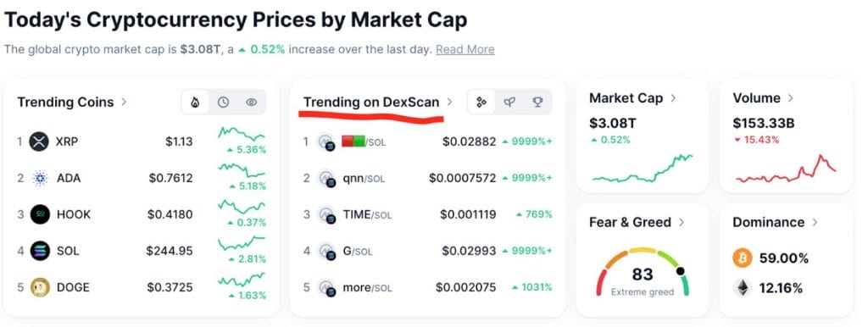Click the Read More link
This screenshot has height=327, width=868.
point(465,49)
